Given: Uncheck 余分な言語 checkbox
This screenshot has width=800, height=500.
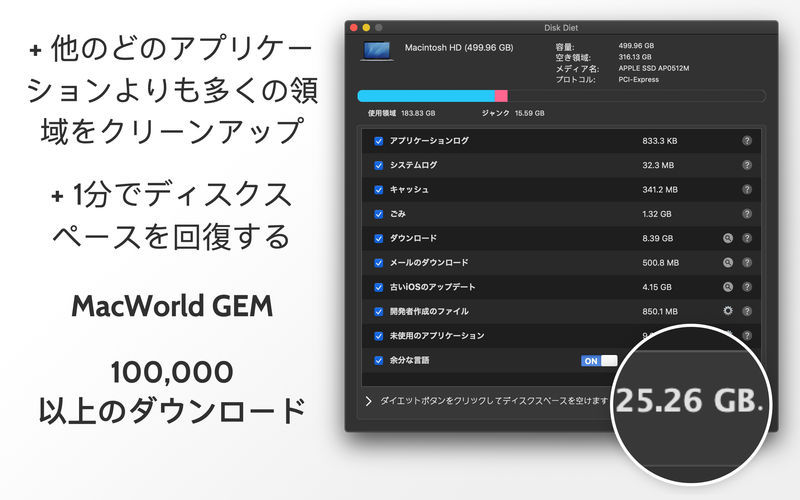Looking at the screenshot, I should 379,361.
